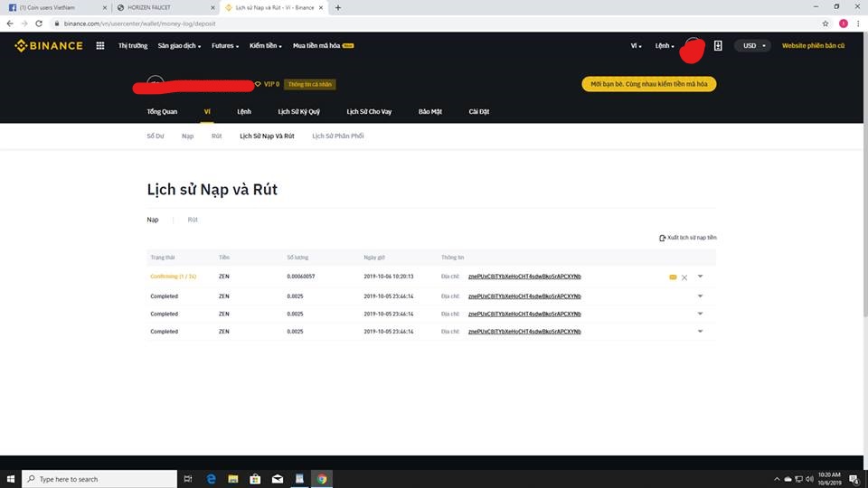Open Microsoft Store from taskbar
This screenshot has height=488, width=868.
255,479
